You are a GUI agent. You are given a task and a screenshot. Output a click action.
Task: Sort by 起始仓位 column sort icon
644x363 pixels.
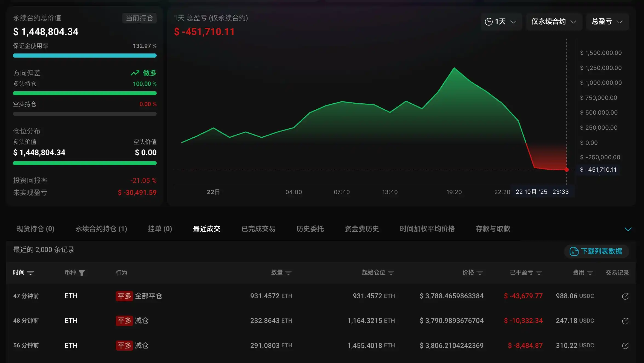391,273
